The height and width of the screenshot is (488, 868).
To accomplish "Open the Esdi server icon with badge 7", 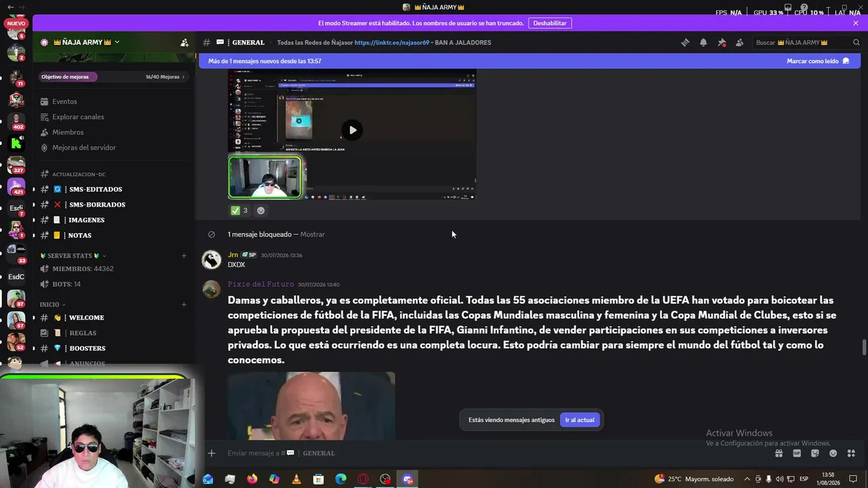I will click(x=16, y=208).
